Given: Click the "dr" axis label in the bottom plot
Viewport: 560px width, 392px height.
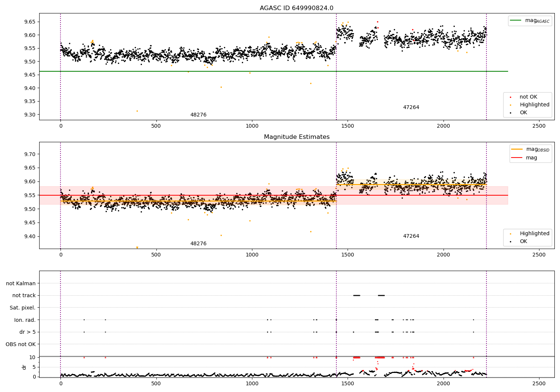Looking at the screenshot, I should click(24, 367).
